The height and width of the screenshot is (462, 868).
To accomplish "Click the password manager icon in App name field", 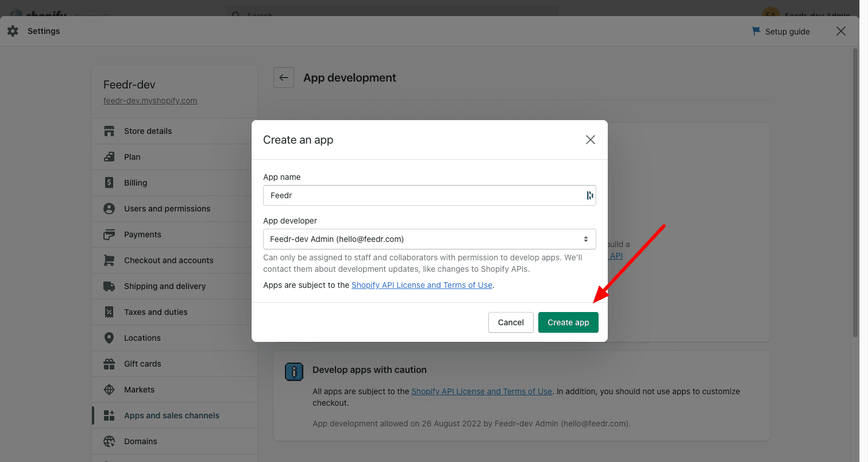I will 589,195.
